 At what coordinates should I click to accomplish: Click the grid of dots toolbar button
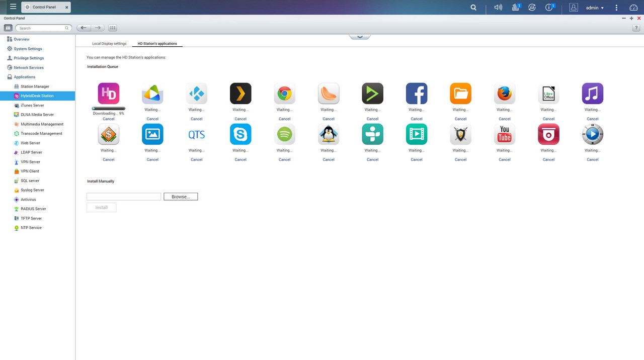[x=113, y=28]
